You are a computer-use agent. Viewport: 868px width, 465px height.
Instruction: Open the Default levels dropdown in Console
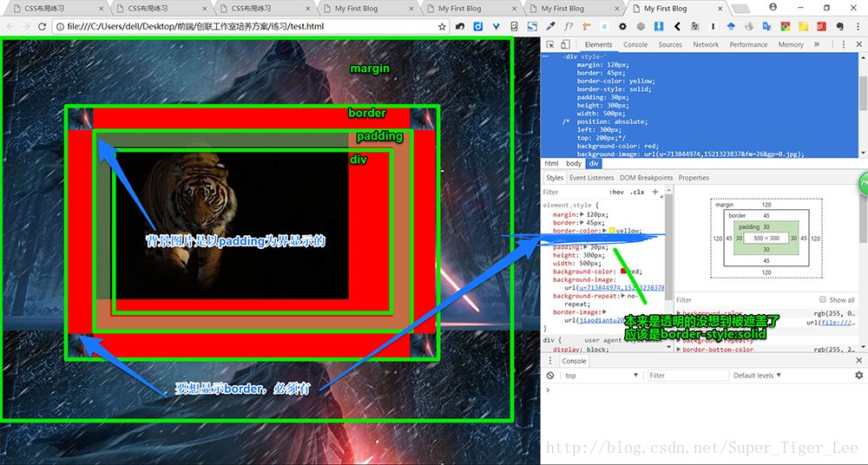point(757,376)
